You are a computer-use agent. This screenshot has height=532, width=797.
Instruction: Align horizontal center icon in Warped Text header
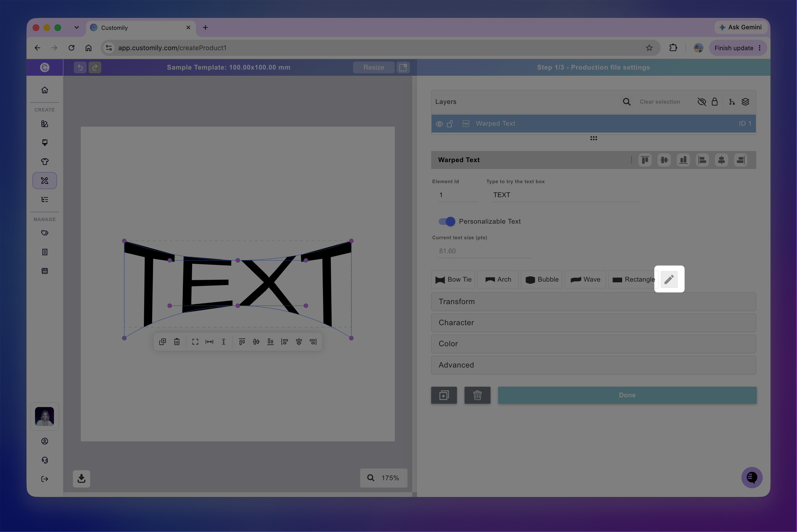pos(721,160)
